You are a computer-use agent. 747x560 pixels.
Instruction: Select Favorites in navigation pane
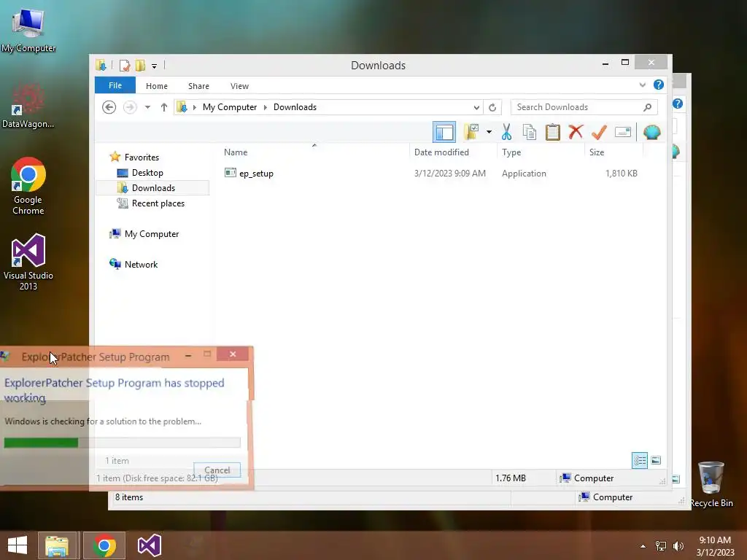[142, 157]
